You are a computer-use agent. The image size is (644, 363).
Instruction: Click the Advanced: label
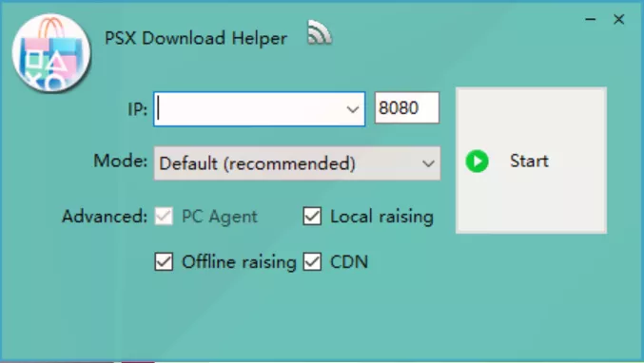coord(105,216)
